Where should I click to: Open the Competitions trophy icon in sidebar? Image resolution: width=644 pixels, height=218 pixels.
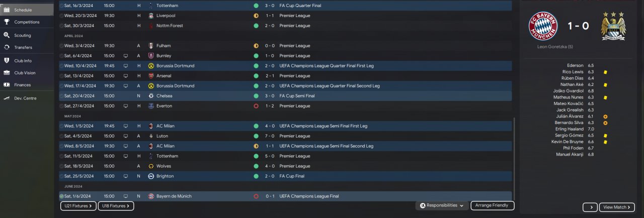click(x=7, y=22)
